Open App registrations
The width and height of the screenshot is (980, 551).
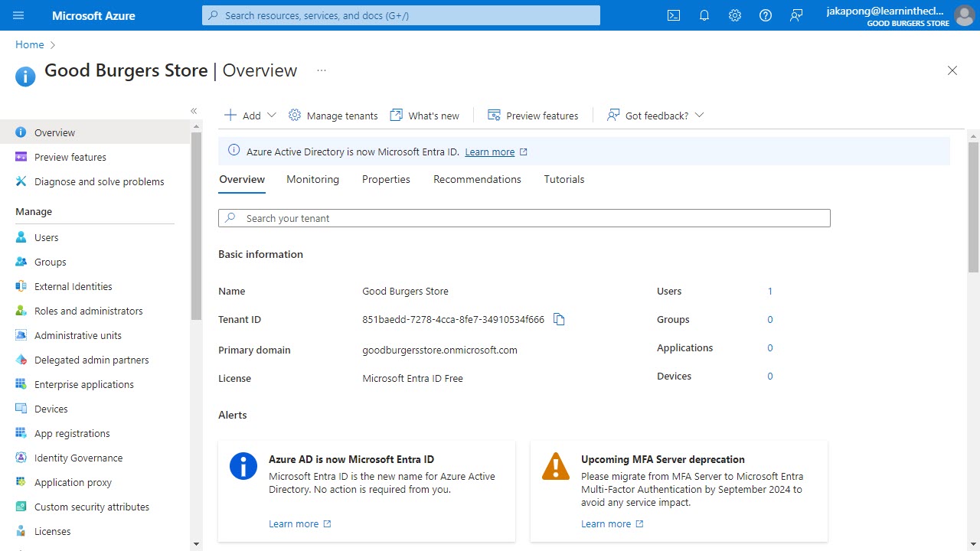click(72, 433)
